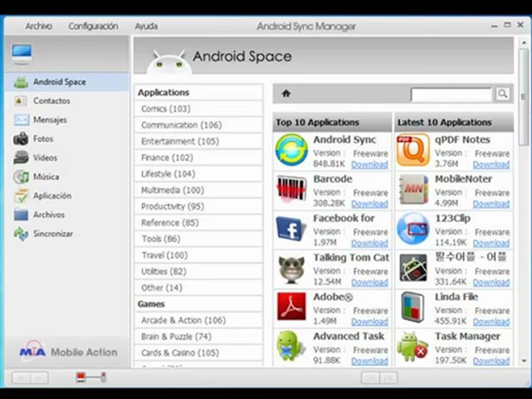Download the Linda File app
Screen dimensions: 532x399
492,322
